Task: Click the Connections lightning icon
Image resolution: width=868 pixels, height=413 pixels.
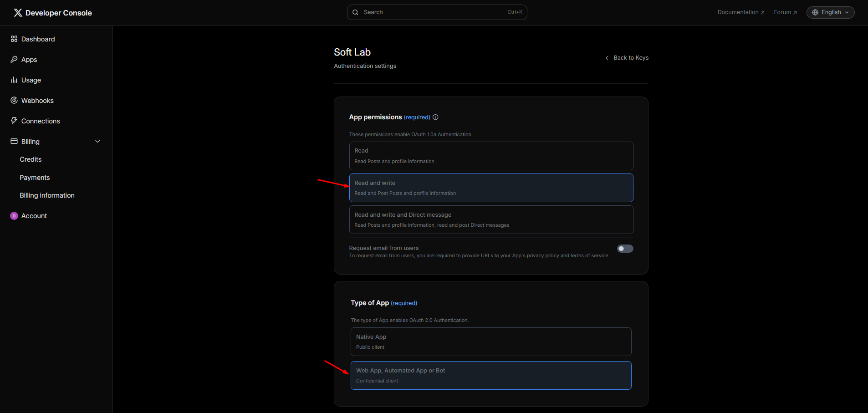Action: tap(14, 121)
